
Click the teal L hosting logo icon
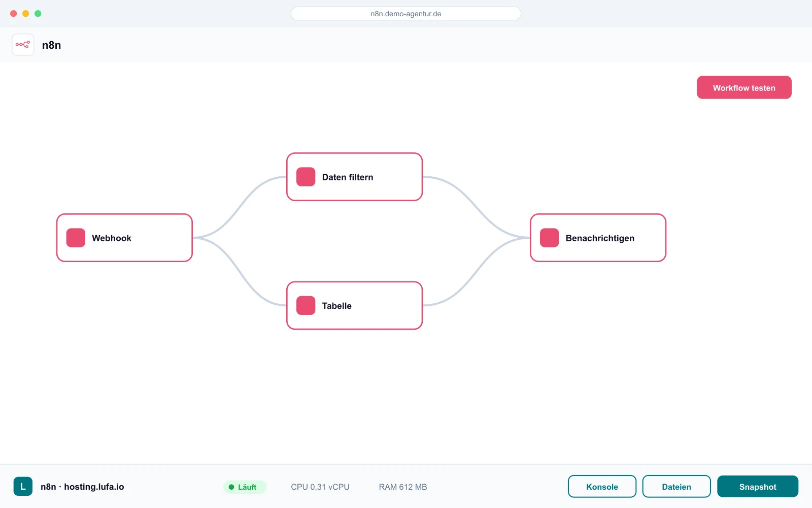(23, 486)
